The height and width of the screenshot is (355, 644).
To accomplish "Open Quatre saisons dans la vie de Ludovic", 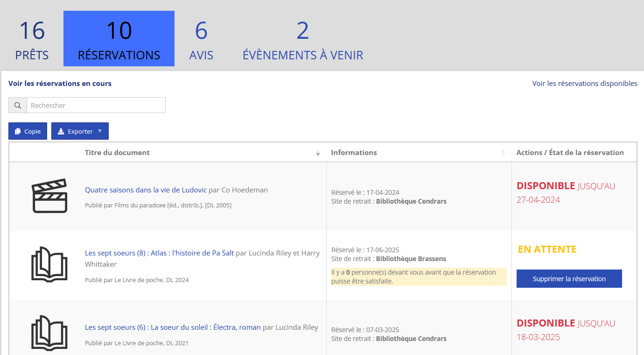I will (x=146, y=190).
